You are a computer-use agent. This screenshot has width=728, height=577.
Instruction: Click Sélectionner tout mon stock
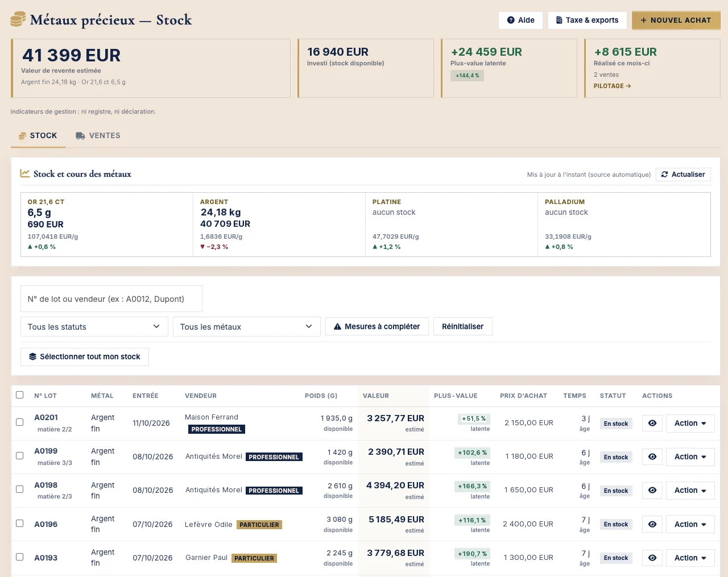tap(85, 357)
